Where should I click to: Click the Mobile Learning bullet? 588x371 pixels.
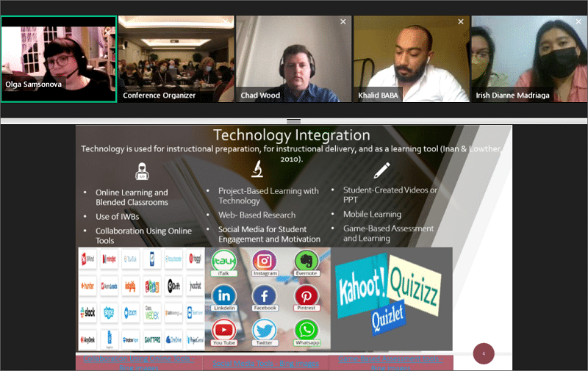point(372,214)
